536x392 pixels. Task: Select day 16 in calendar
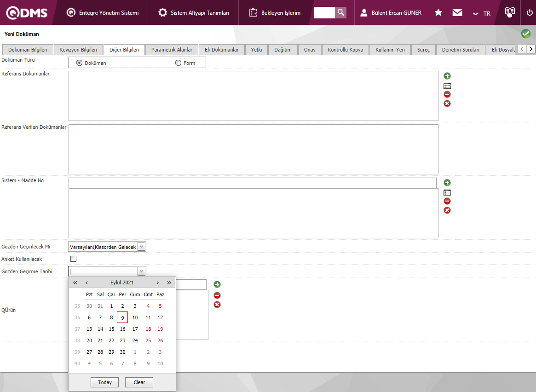point(122,329)
